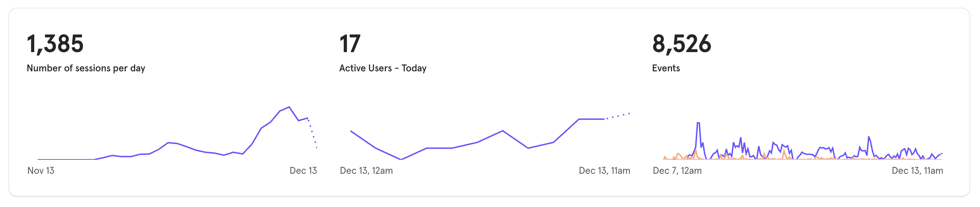Open the Active Users - Today metric
Viewport: 980px width, 207px height.
[x=383, y=68]
